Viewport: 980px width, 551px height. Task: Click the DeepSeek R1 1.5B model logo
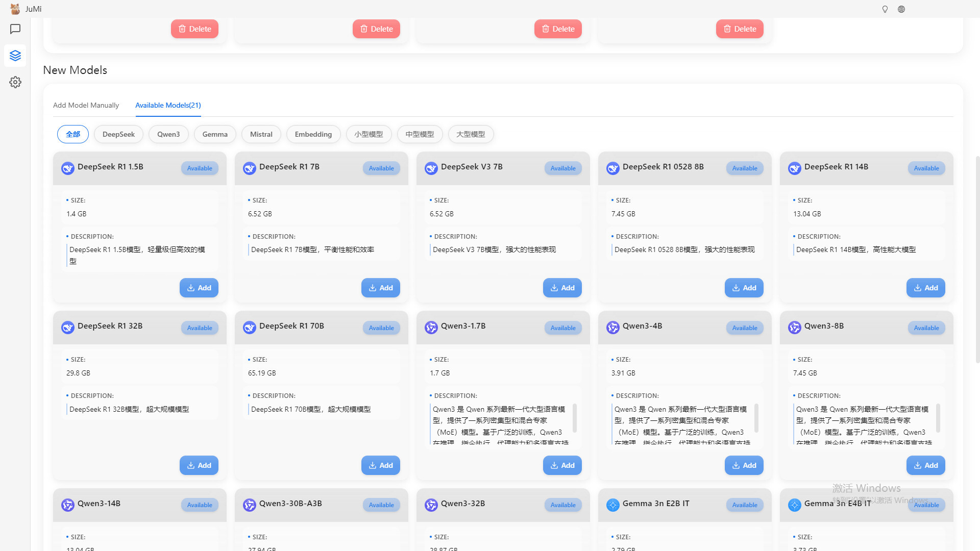[x=68, y=168]
